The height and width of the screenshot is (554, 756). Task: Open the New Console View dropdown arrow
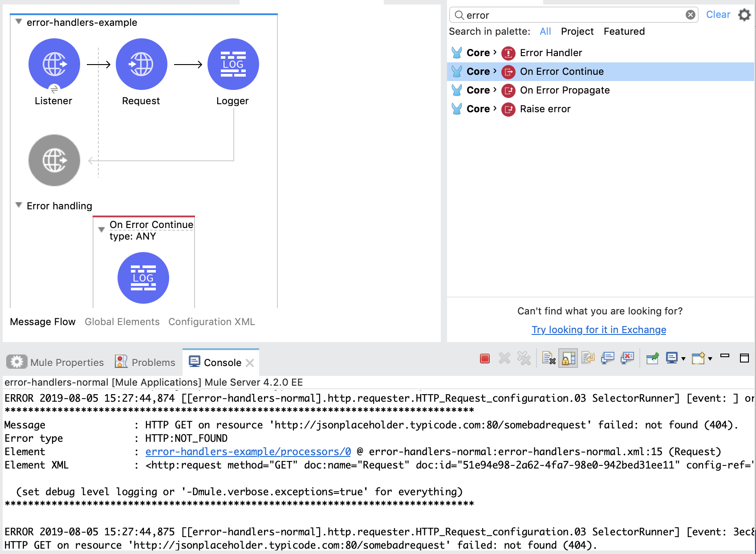tap(710, 359)
